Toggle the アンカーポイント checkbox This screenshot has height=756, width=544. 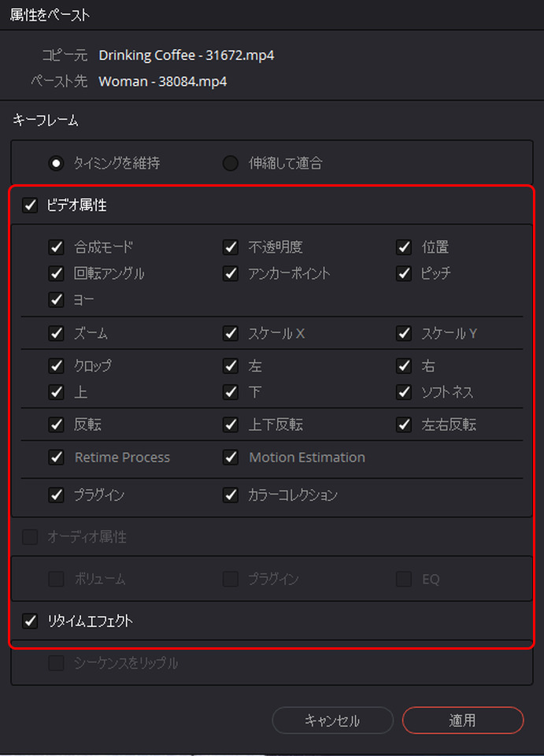click(x=231, y=273)
